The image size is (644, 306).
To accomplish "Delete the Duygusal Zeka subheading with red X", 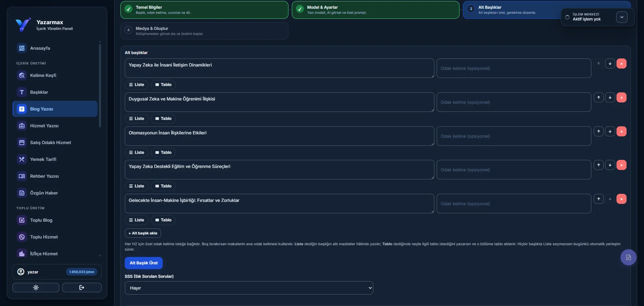I will (x=621, y=97).
